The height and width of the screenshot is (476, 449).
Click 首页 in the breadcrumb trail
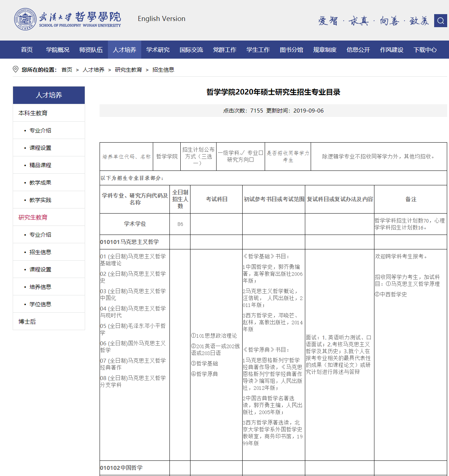pyautogui.click(x=67, y=69)
